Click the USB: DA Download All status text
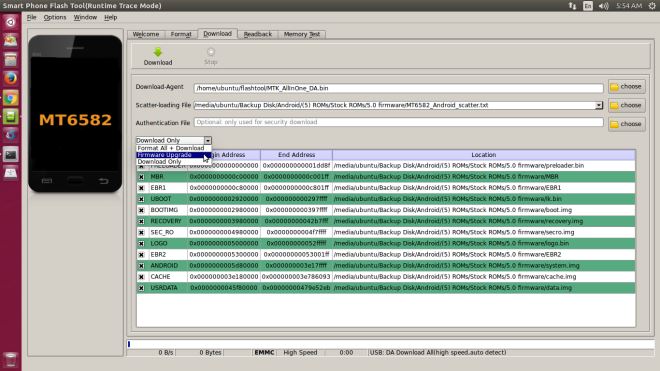The image size is (660, 371). 437,352
